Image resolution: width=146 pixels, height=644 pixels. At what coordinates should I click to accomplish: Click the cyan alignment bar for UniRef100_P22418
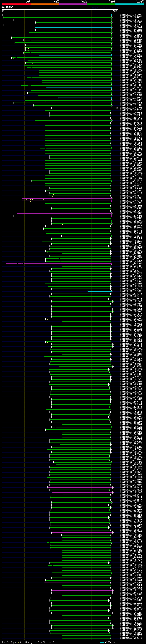(75, 55)
